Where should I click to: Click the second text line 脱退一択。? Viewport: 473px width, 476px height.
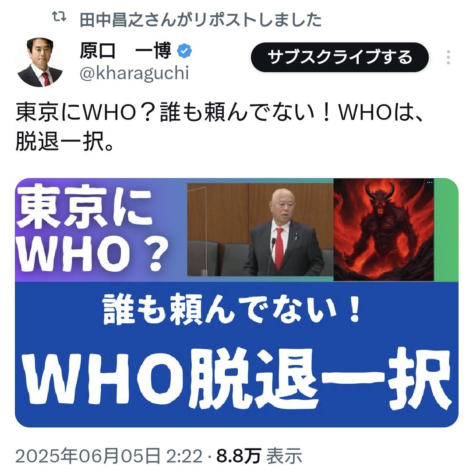(65, 141)
